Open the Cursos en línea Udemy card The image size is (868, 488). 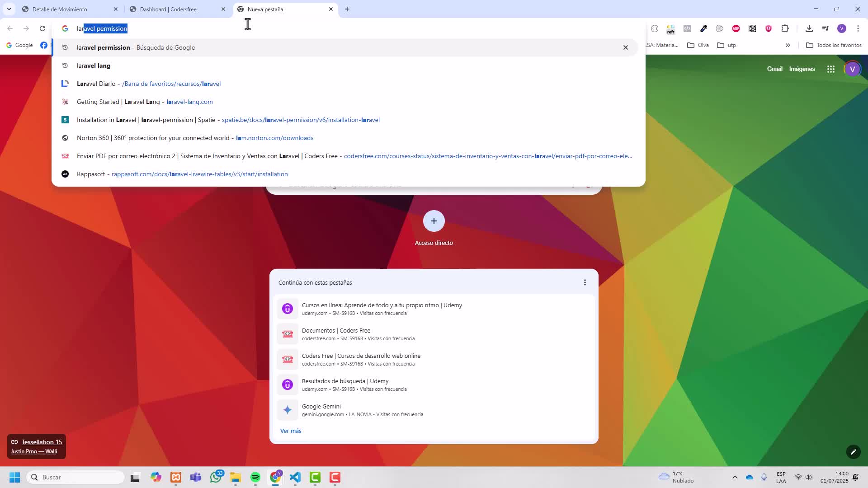[x=434, y=309]
